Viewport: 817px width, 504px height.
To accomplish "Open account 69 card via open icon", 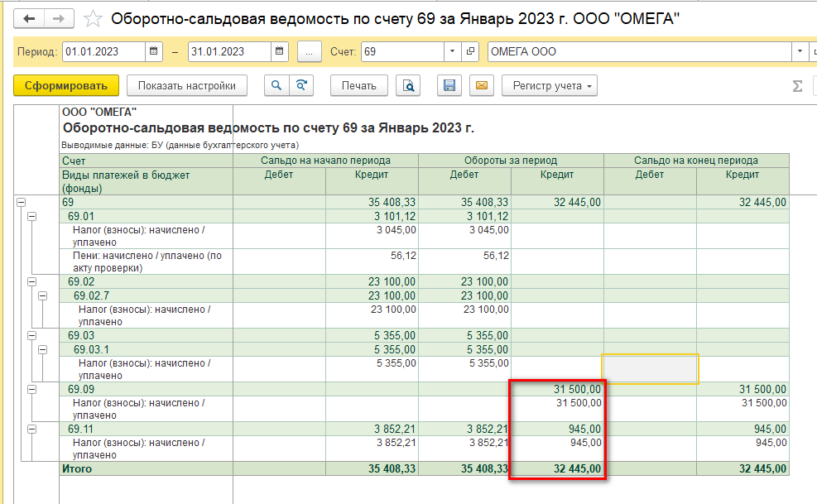I will coord(470,51).
